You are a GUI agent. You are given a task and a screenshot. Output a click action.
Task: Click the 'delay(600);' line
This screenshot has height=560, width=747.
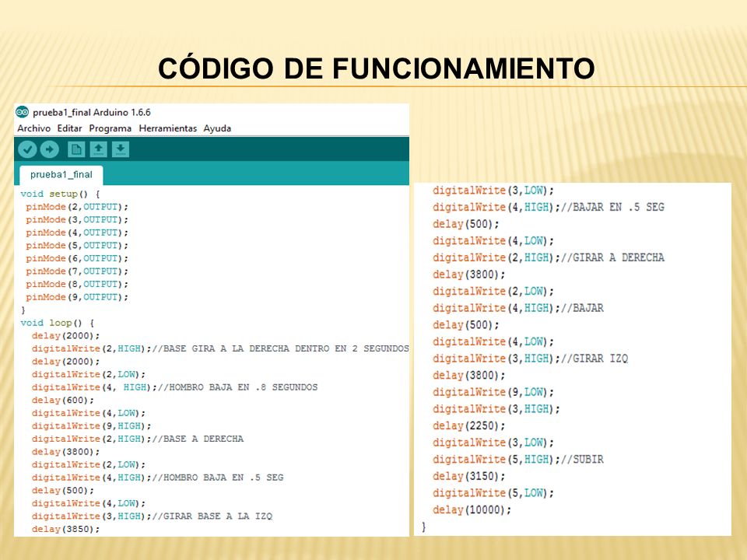[63, 400]
